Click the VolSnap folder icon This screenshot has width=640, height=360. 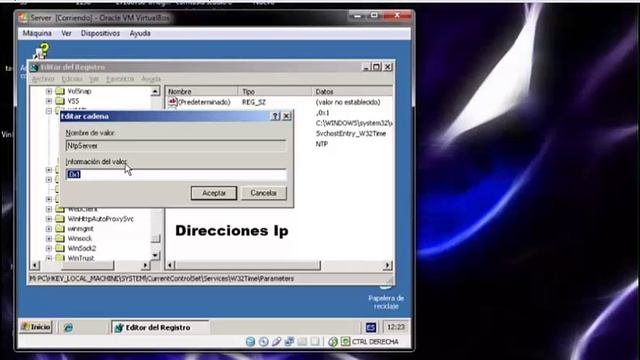click(60, 91)
